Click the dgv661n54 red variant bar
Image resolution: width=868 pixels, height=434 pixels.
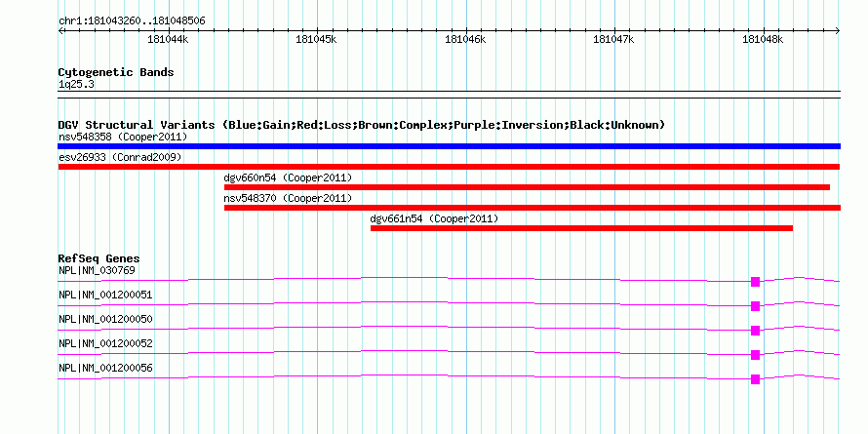pos(582,228)
